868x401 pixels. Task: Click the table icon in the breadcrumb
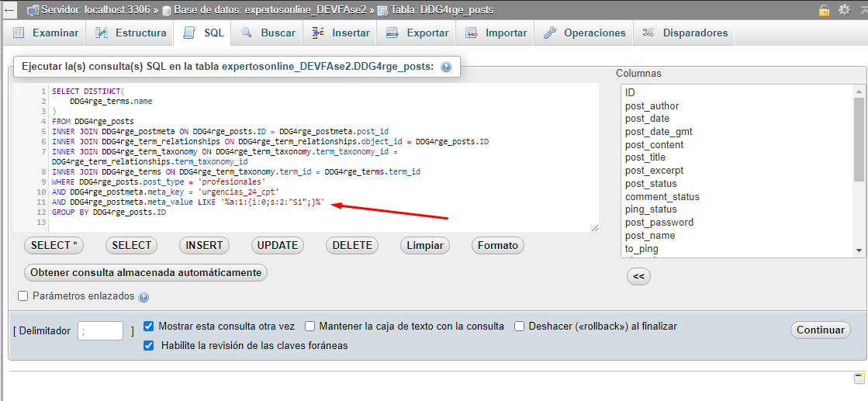click(382, 10)
